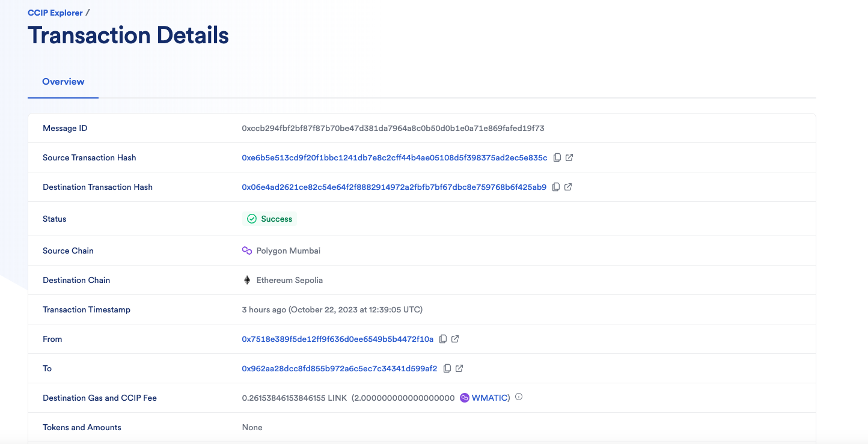Copy the Source Transaction Hash
The height and width of the screenshot is (444, 868).
[557, 157]
